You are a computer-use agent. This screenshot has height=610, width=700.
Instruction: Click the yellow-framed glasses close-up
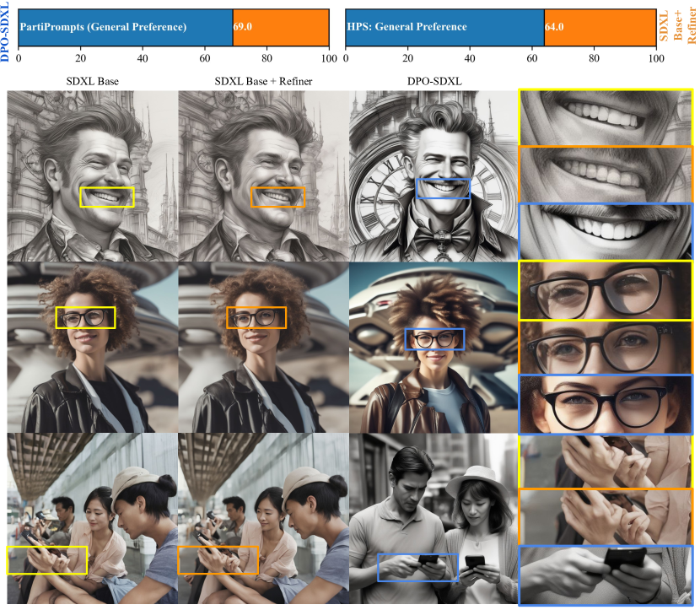pos(606,291)
